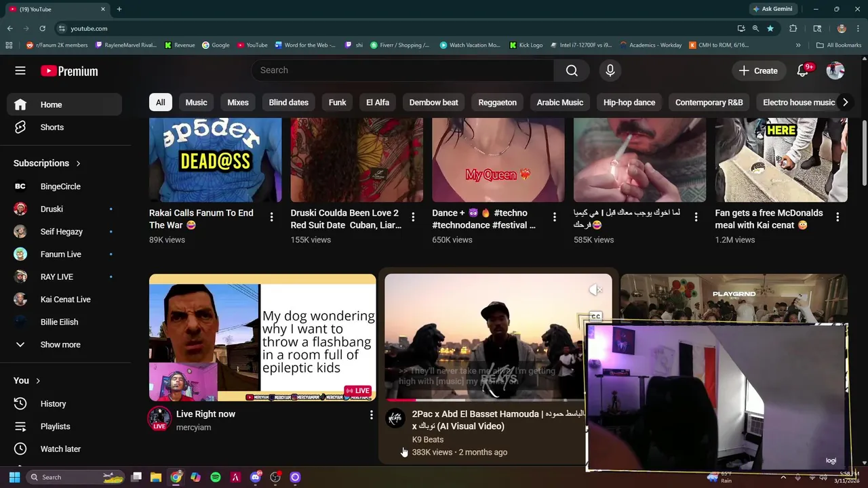Open mercyiam live channel avatar

[159, 419]
